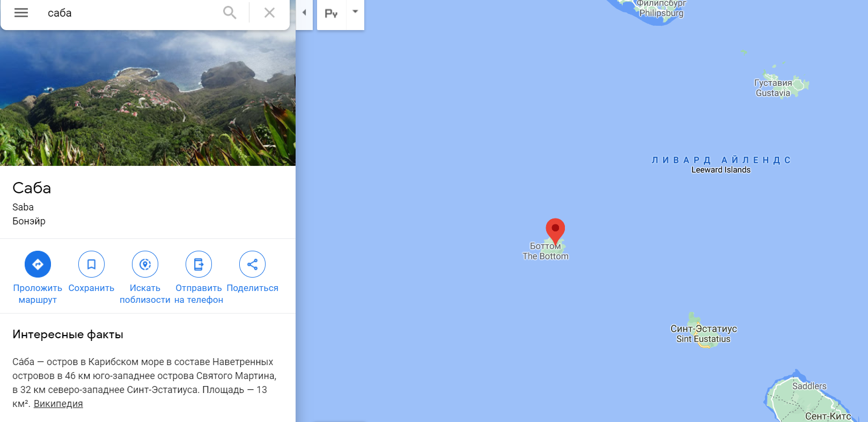Click the Ру language input button

(332, 13)
